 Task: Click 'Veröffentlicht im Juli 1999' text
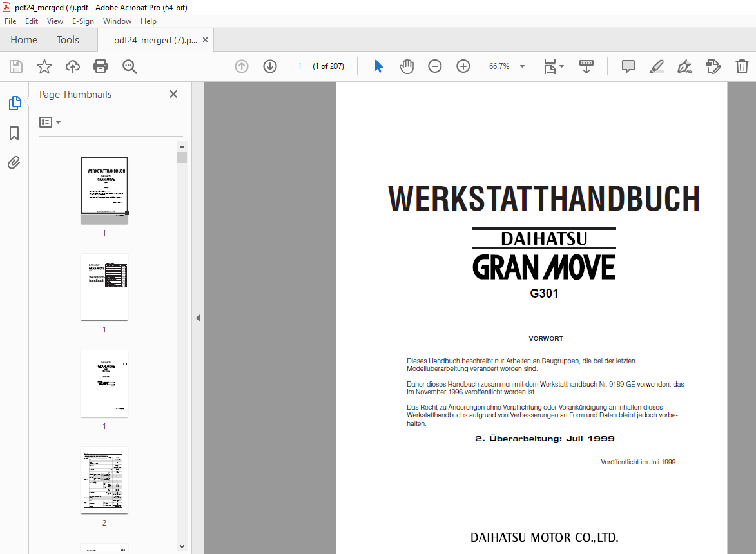click(638, 462)
